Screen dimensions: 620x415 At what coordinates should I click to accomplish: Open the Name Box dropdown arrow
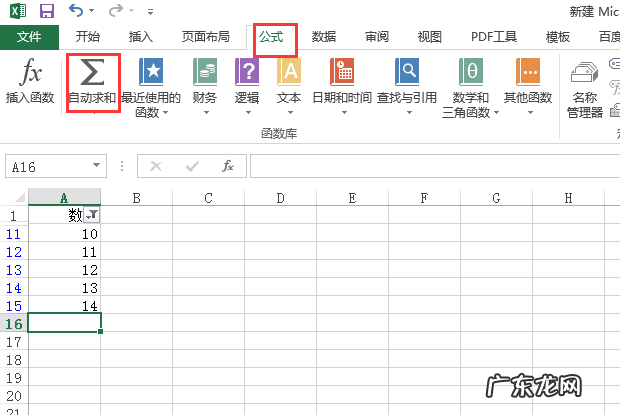click(96, 166)
